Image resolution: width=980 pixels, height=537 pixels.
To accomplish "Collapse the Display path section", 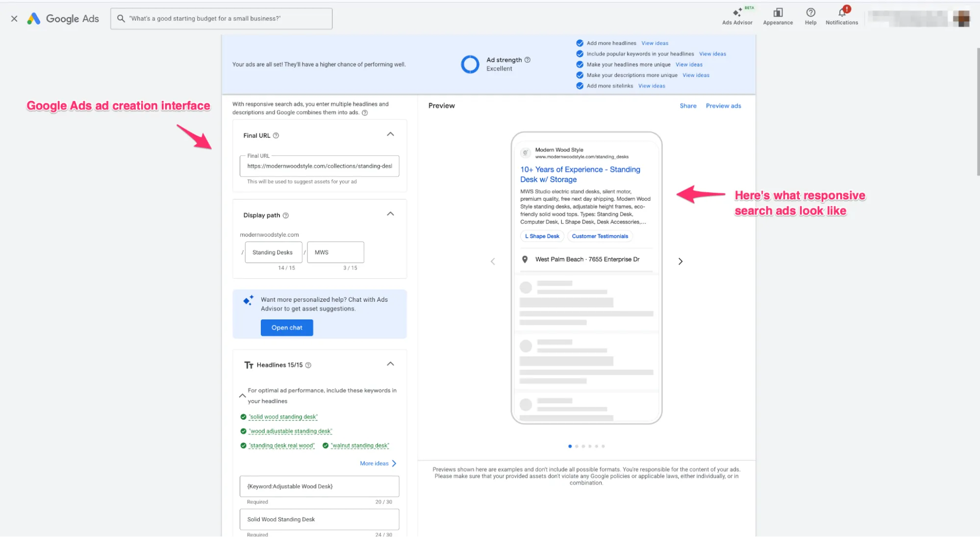I will (390, 214).
